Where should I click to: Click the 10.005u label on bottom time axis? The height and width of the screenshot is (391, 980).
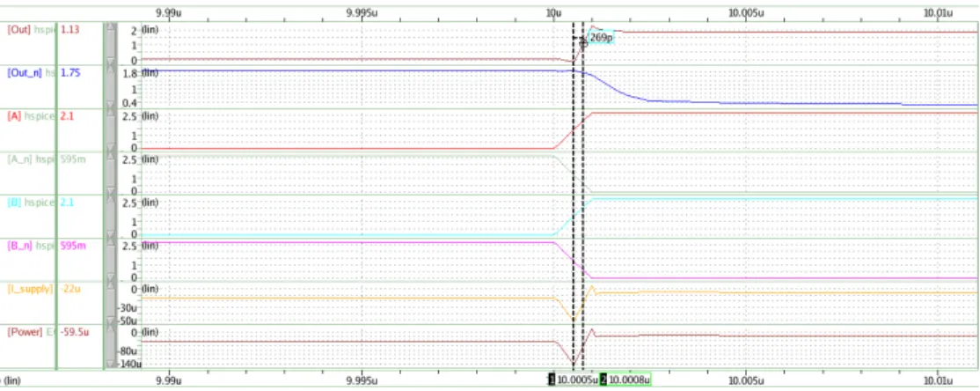pyautogui.click(x=745, y=380)
